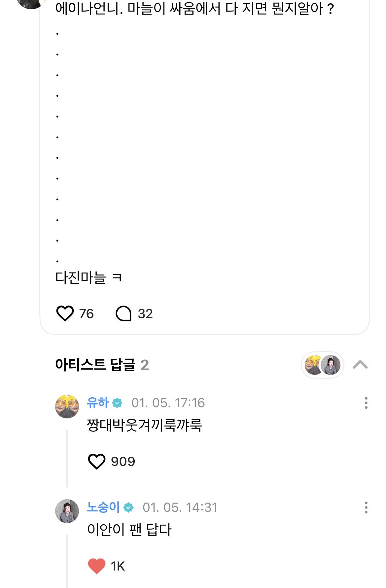Screen dimensions: 386x588
Task: Tap the post punchline 다진마늘 ㅋ
Action: (x=88, y=278)
